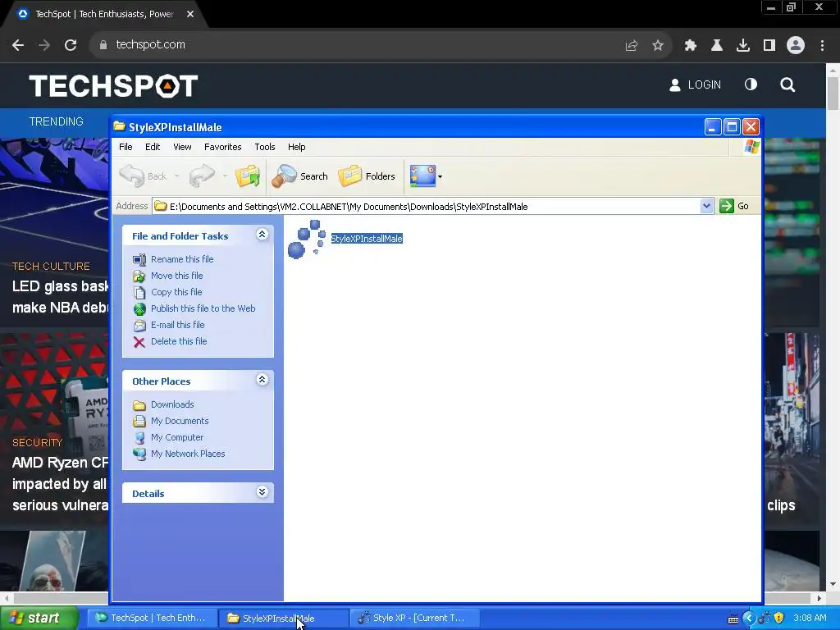Click E-mail this file
Viewport: 840px width, 630px height.
click(x=177, y=325)
